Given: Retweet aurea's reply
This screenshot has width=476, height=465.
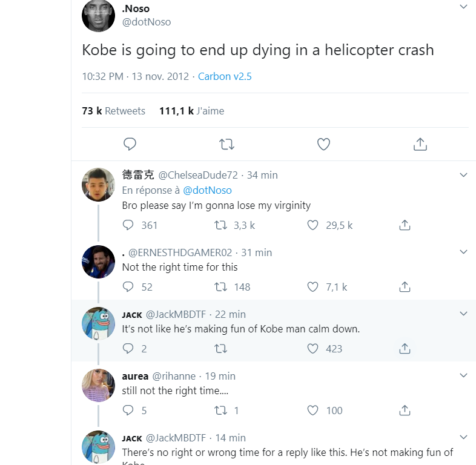Looking at the screenshot, I should tap(221, 411).
